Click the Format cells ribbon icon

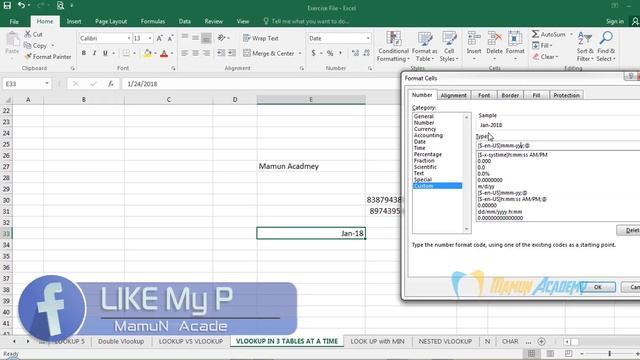coord(515,39)
